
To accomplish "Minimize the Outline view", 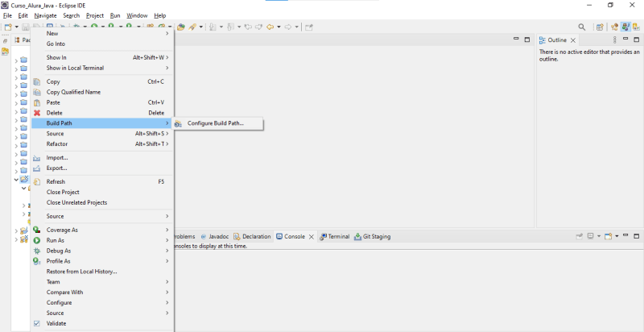I will 625,39.
